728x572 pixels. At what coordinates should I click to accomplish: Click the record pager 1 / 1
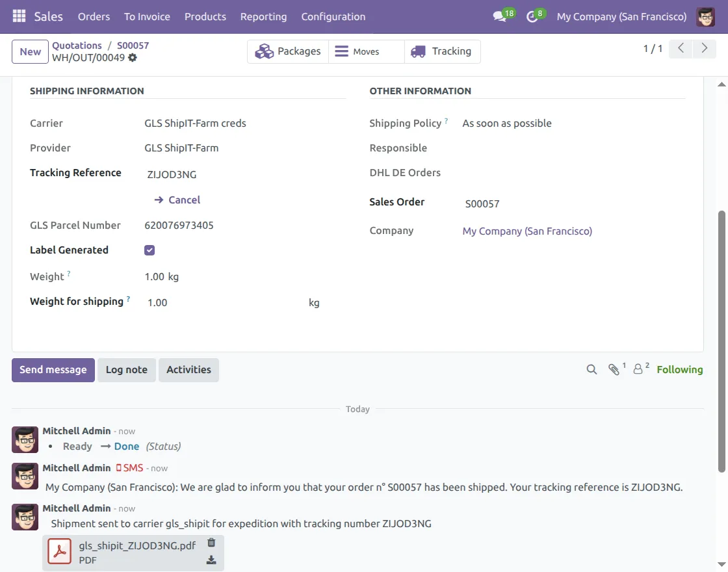pos(653,48)
